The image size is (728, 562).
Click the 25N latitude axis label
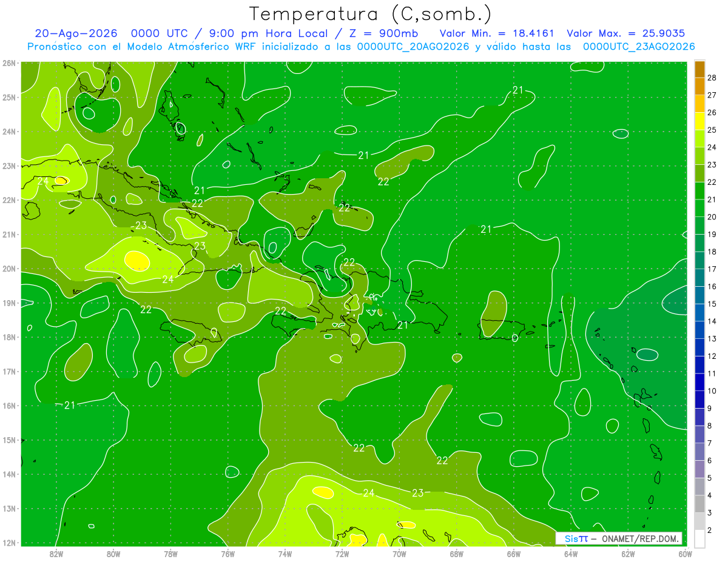tap(8, 97)
